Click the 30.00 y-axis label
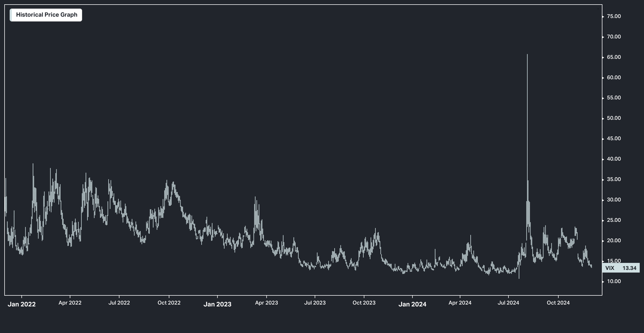 coord(614,200)
